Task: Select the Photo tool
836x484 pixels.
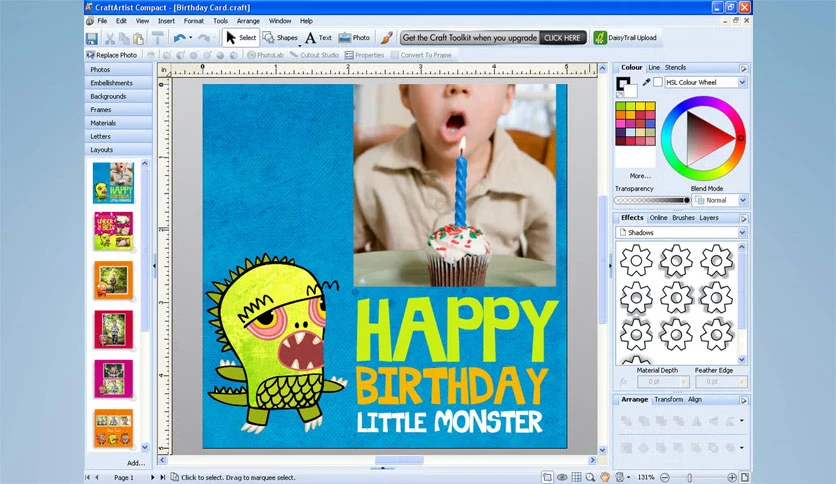Action: pos(354,38)
